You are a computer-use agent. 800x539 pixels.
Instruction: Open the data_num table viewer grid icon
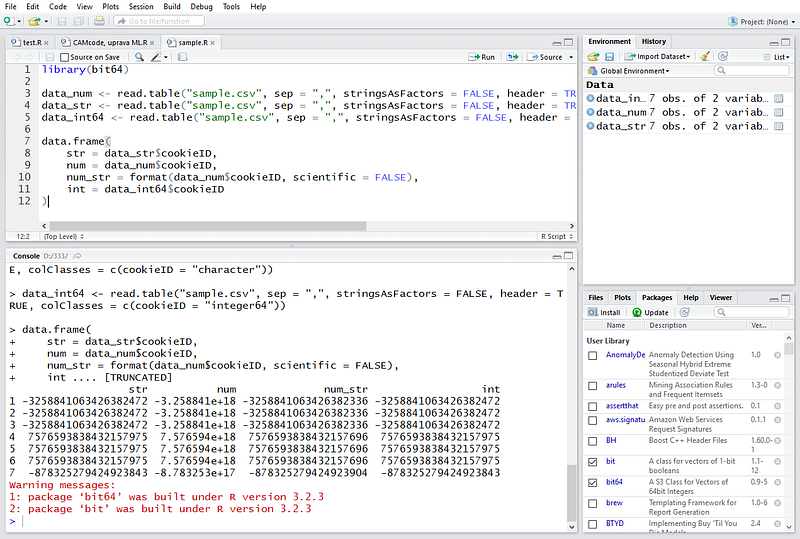[x=779, y=112]
